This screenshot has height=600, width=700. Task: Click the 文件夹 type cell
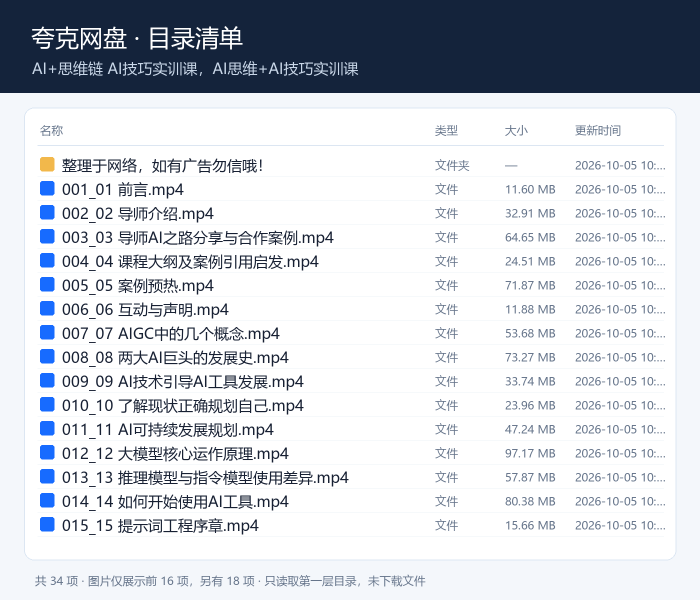452,165
